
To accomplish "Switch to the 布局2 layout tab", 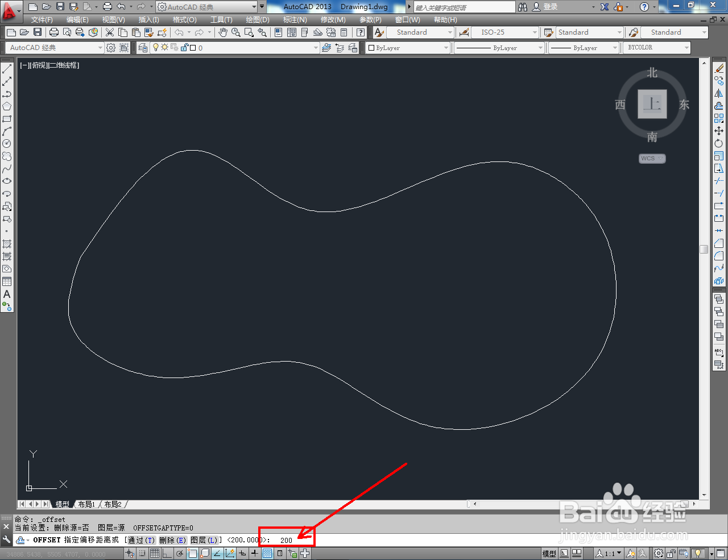I will point(113,504).
